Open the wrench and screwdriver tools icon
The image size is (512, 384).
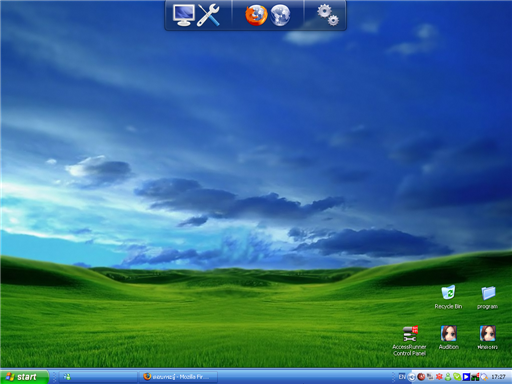208,15
